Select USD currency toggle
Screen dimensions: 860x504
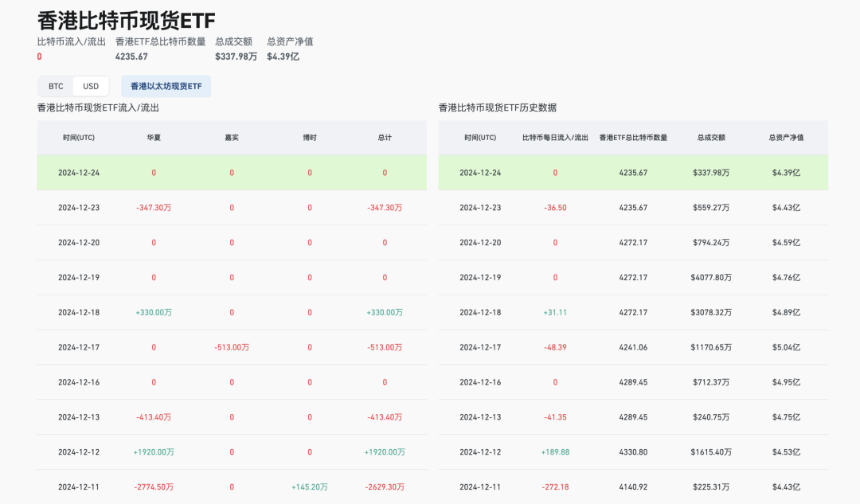[90, 86]
